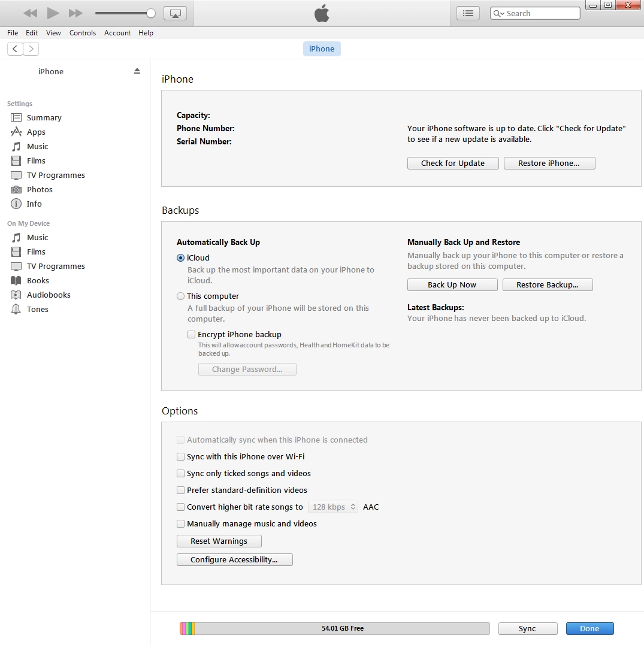Image resolution: width=644 pixels, height=645 pixels.
Task: Select the Apps section in the sidebar
Action: click(x=36, y=132)
